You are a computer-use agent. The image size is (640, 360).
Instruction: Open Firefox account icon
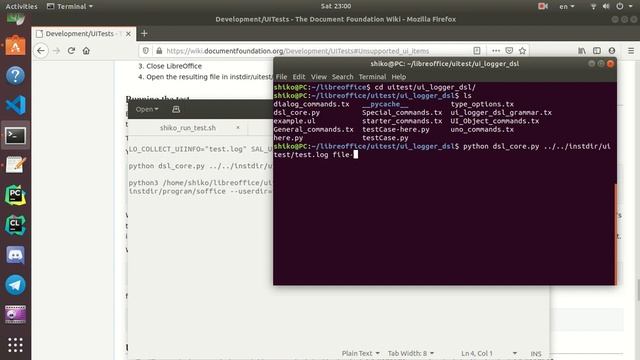pos(611,51)
